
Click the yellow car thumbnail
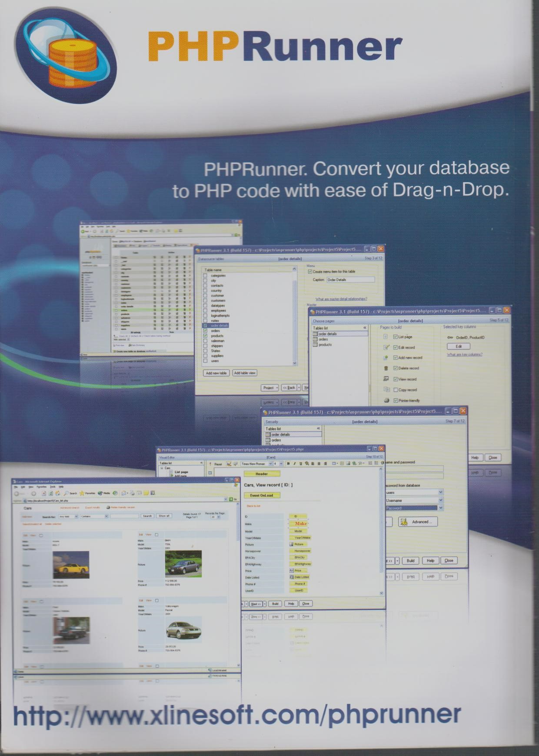click(x=71, y=564)
